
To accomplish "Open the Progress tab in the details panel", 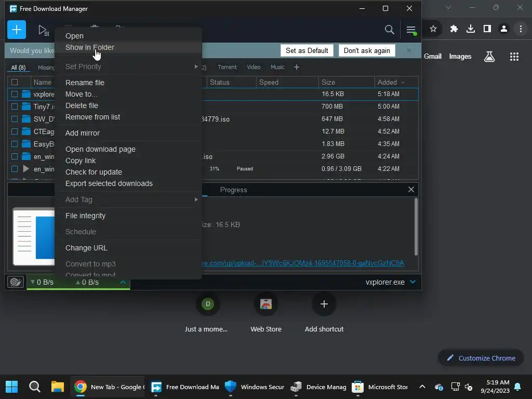I will 233,190.
